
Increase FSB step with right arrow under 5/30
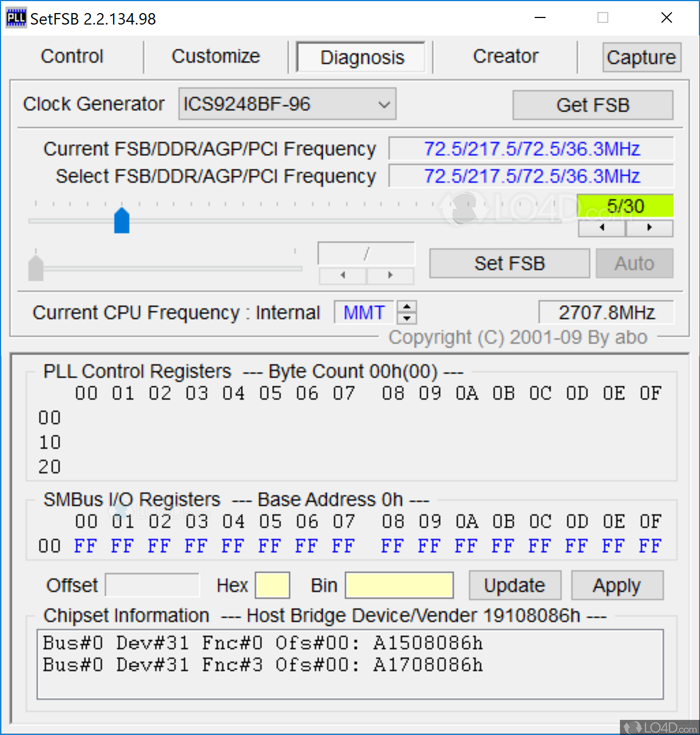coord(649,228)
